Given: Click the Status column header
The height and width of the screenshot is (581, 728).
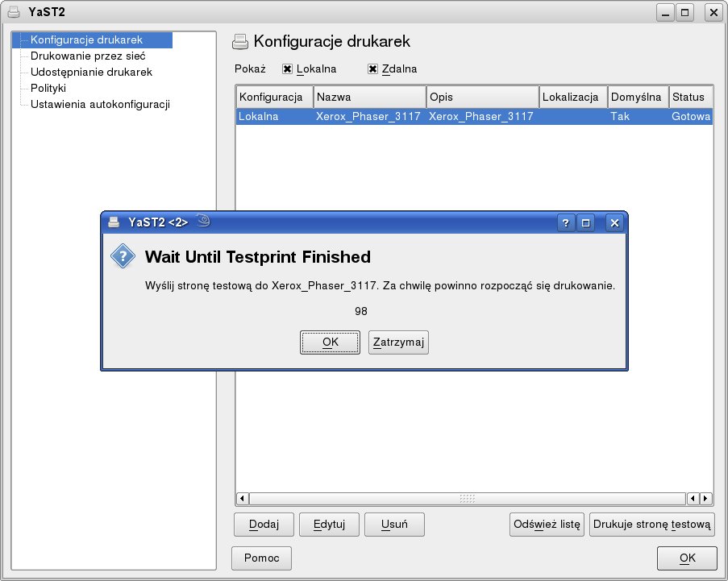Looking at the screenshot, I should pos(689,97).
